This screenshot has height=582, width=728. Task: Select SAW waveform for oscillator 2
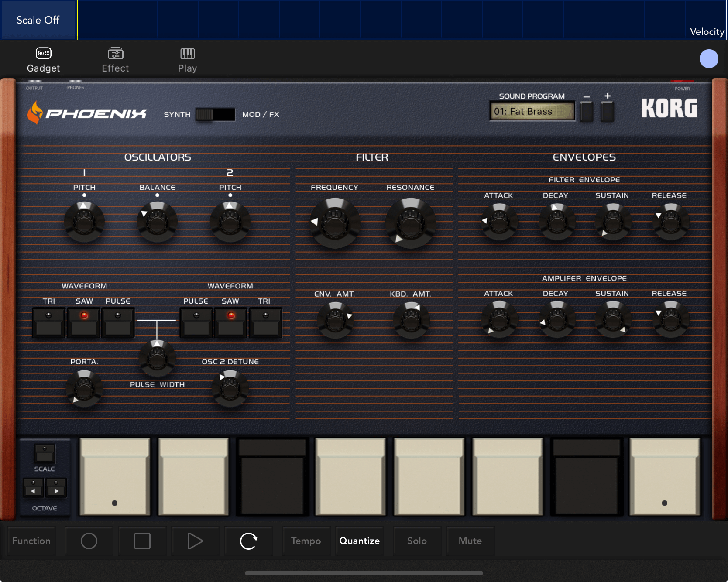pyautogui.click(x=231, y=322)
